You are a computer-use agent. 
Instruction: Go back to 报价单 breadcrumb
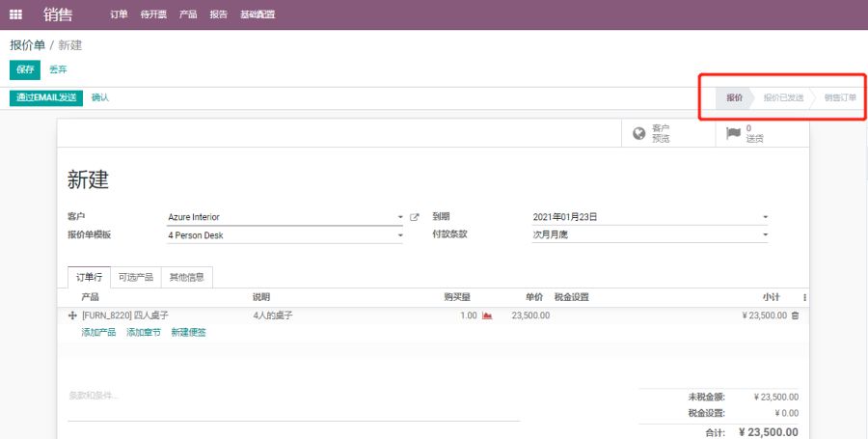click(27, 45)
